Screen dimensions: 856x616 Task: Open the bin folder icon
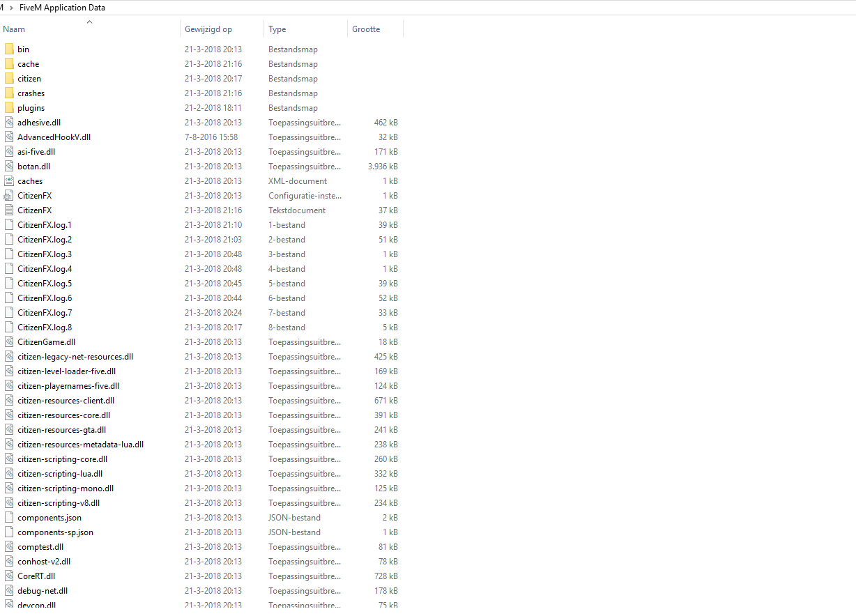click(9, 49)
